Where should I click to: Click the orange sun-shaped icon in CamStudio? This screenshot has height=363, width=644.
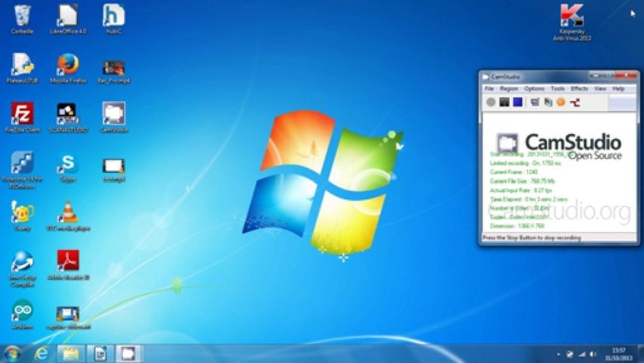click(x=561, y=102)
